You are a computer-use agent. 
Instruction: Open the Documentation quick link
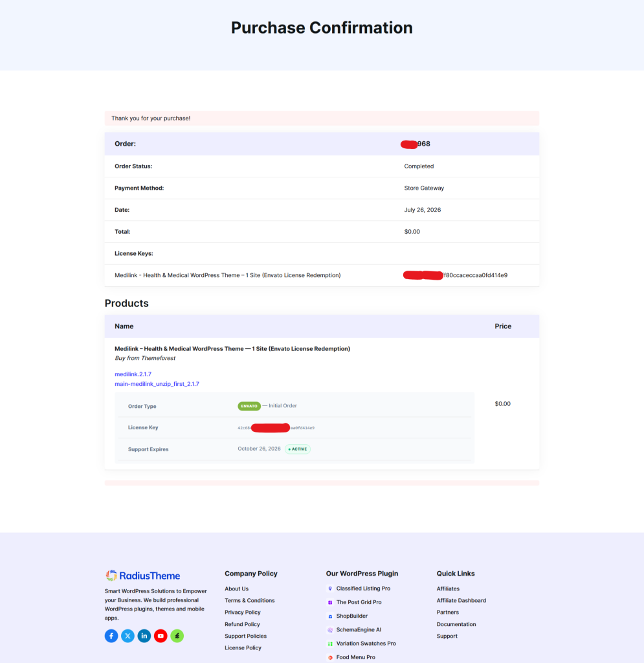pyautogui.click(x=456, y=624)
